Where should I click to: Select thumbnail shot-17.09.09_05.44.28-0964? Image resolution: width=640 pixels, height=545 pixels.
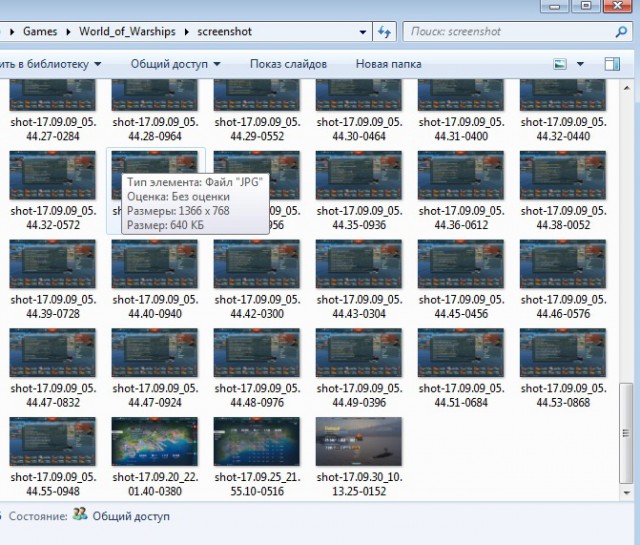[x=155, y=95]
